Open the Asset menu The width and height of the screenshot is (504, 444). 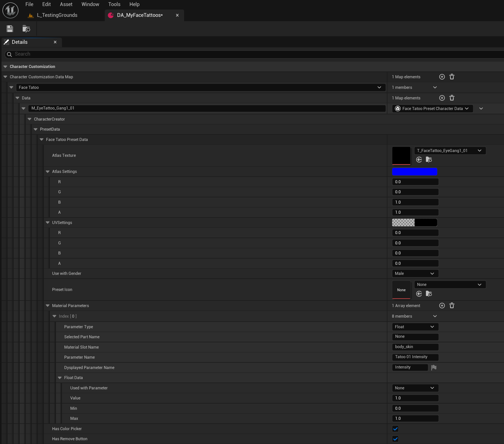click(66, 4)
